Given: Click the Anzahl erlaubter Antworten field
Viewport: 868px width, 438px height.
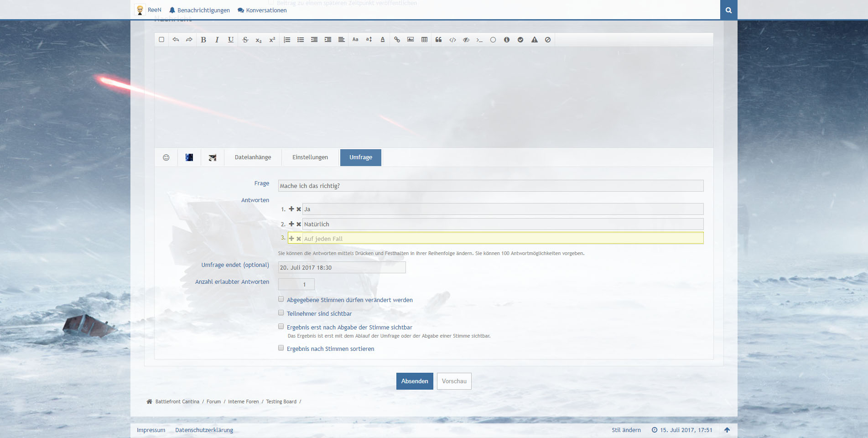Looking at the screenshot, I should (296, 284).
